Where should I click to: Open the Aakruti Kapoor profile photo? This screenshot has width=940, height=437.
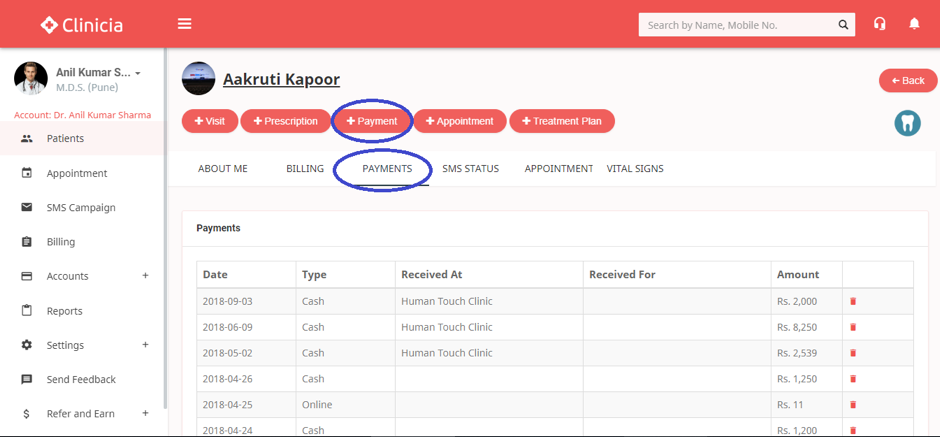point(198,79)
